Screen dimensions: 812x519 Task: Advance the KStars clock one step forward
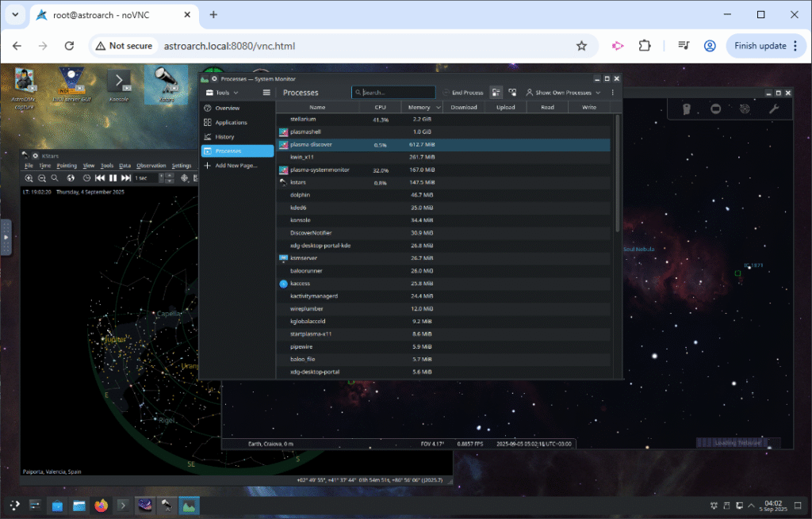[126, 178]
